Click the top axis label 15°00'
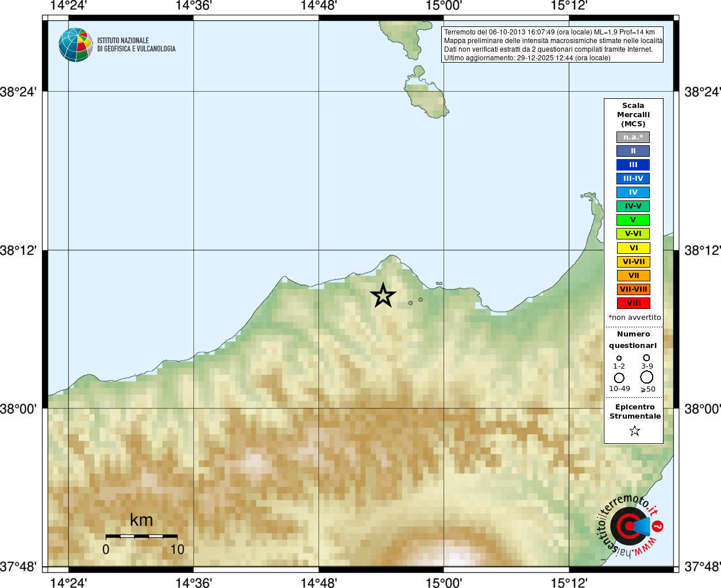721x588 pixels. [444, 6]
